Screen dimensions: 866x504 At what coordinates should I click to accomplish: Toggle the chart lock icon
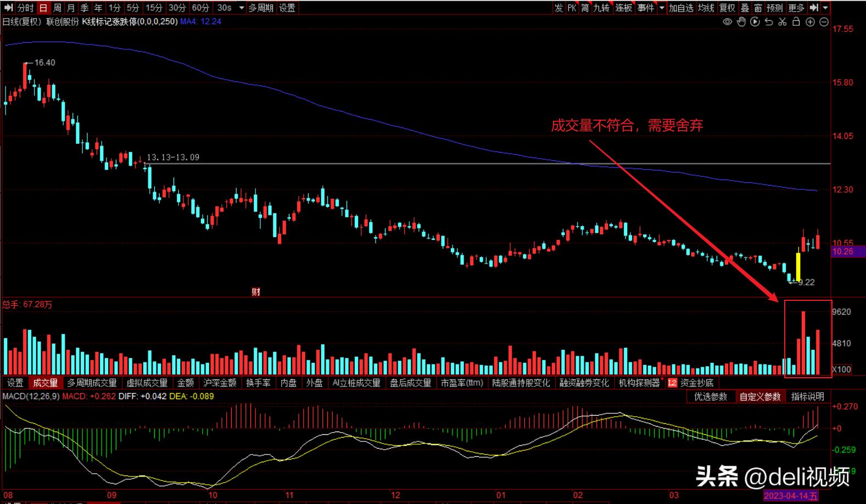click(796, 22)
